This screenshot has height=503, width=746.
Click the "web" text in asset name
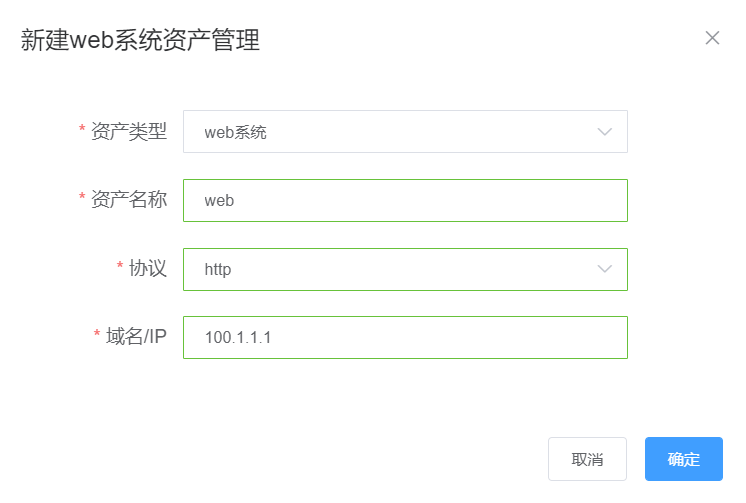pyautogui.click(x=219, y=201)
